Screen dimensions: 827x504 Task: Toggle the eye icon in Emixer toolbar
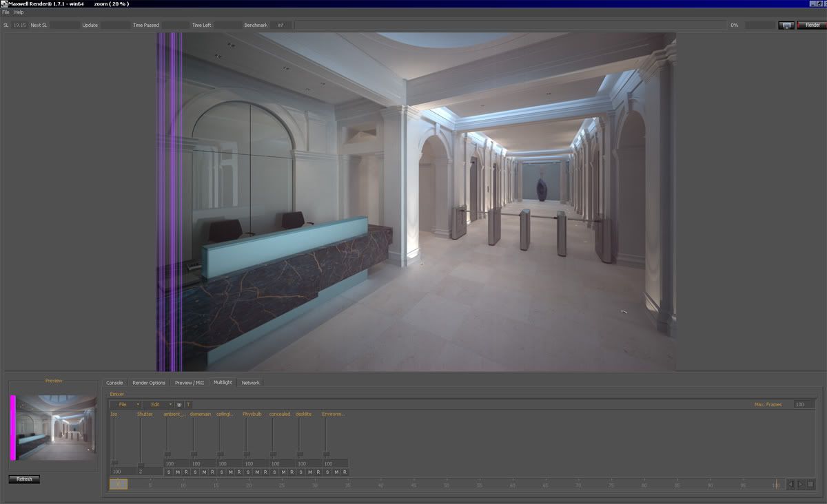point(179,405)
